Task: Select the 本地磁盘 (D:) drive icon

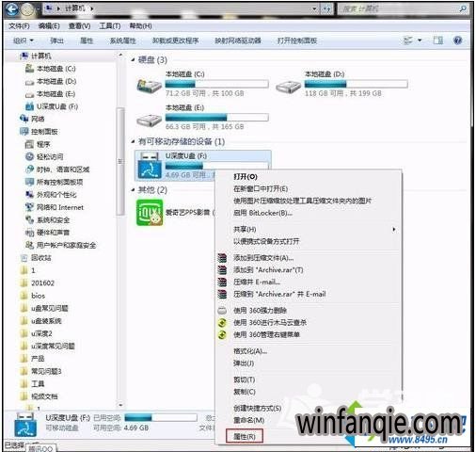Action: click(288, 86)
